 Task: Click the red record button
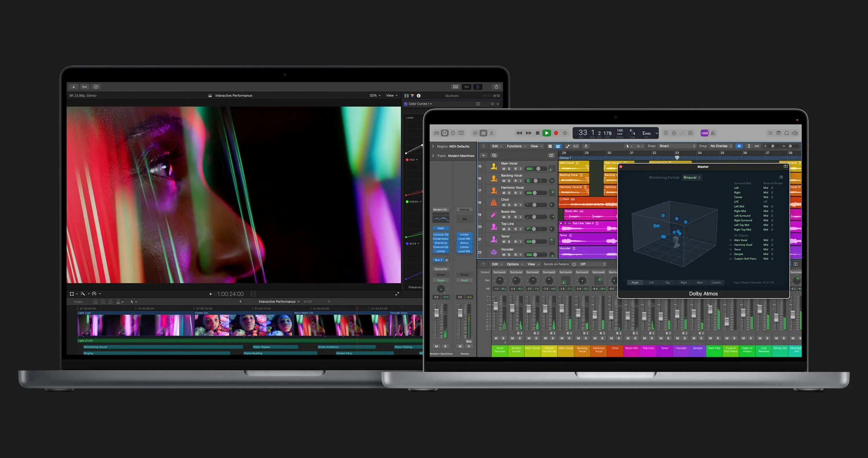556,133
